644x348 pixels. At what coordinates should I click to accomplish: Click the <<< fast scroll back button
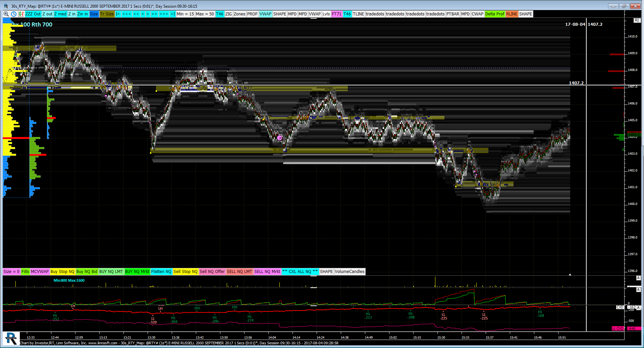tap(127, 14)
